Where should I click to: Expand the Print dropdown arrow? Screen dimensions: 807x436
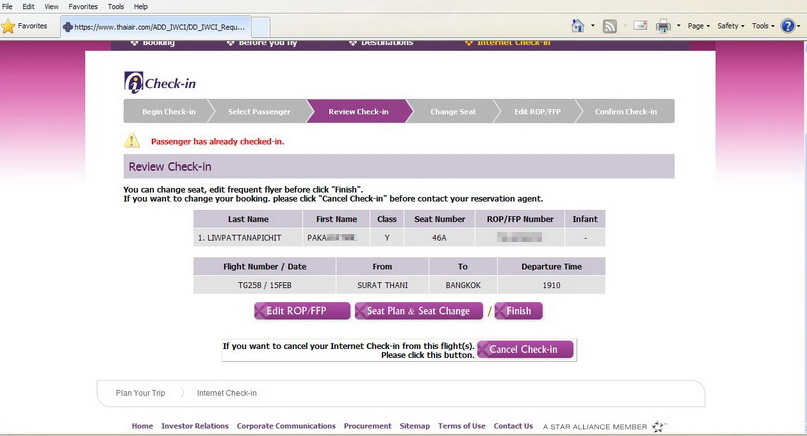pos(678,26)
